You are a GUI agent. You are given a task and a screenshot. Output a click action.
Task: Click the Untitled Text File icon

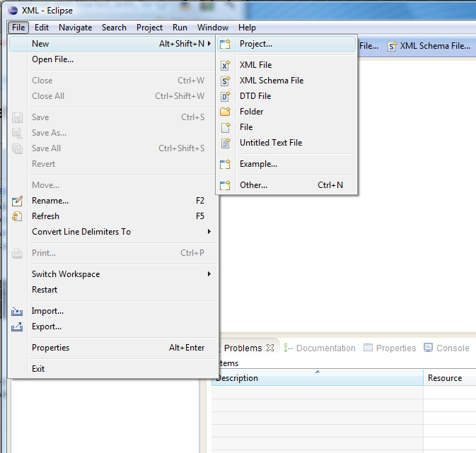225,143
